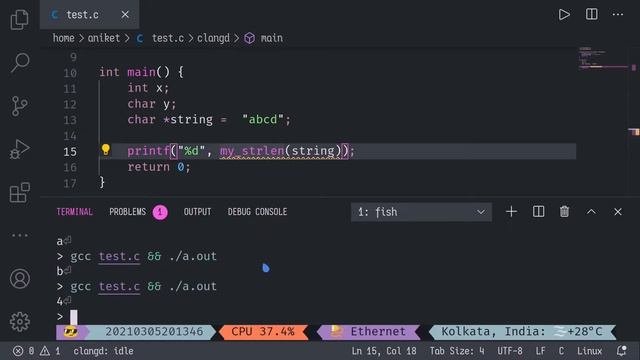The image size is (640, 360).
Task: Click 'clangd' breadcrumb item
Action: pos(213,38)
